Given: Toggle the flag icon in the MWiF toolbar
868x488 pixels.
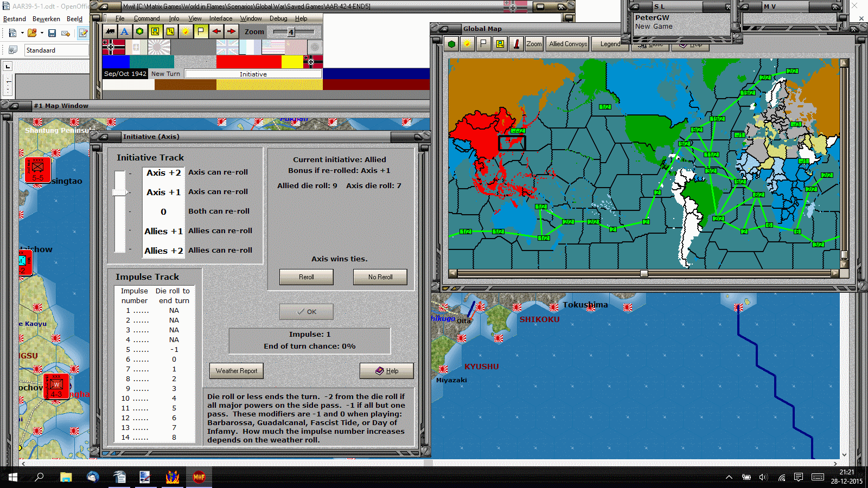Looking at the screenshot, I should point(201,31).
